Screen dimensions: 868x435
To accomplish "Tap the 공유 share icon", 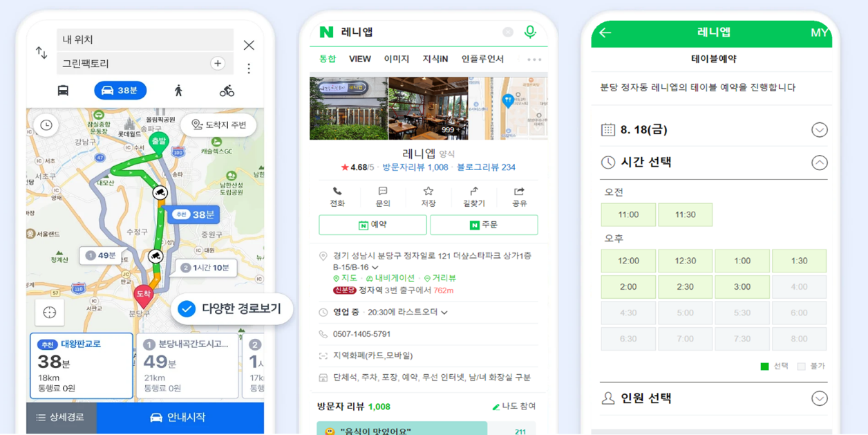I will 519,192.
